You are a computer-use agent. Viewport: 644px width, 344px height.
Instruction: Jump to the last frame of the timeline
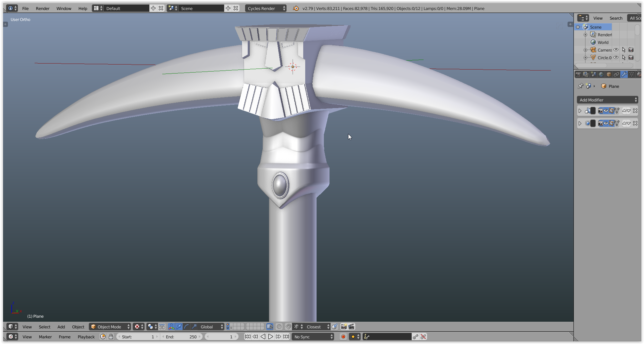[x=286, y=337]
